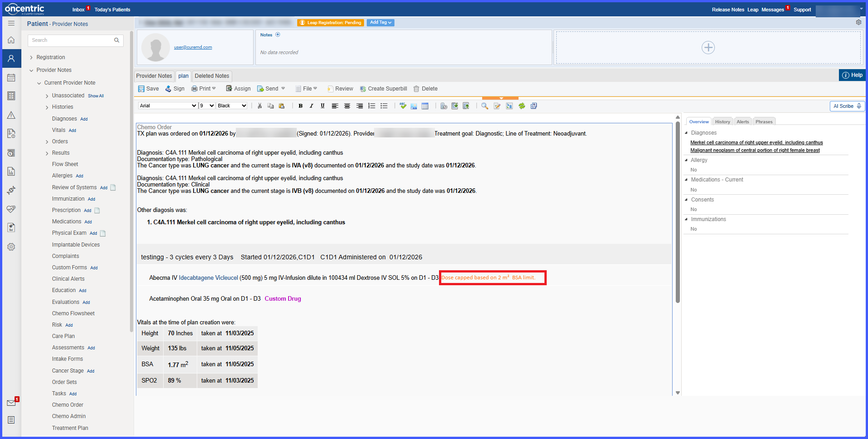Screen dimensions: 868x439
Task: Open the Help button
Action: [852, 75]
